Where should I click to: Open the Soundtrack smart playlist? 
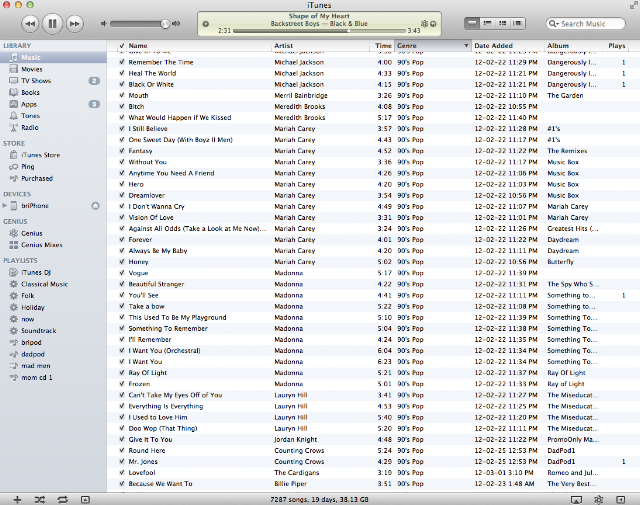coord(53,331)
